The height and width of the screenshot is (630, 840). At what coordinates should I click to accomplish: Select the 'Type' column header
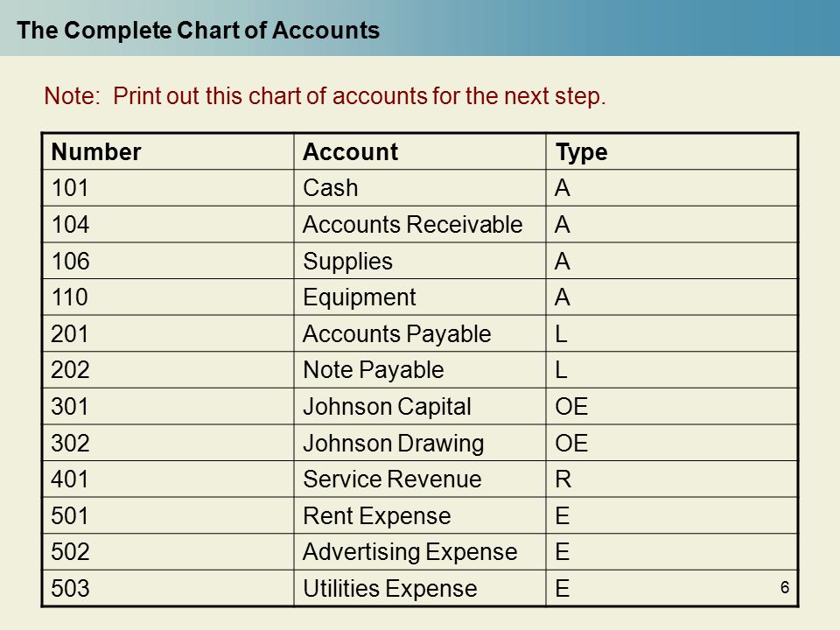[x=672, y=151]
